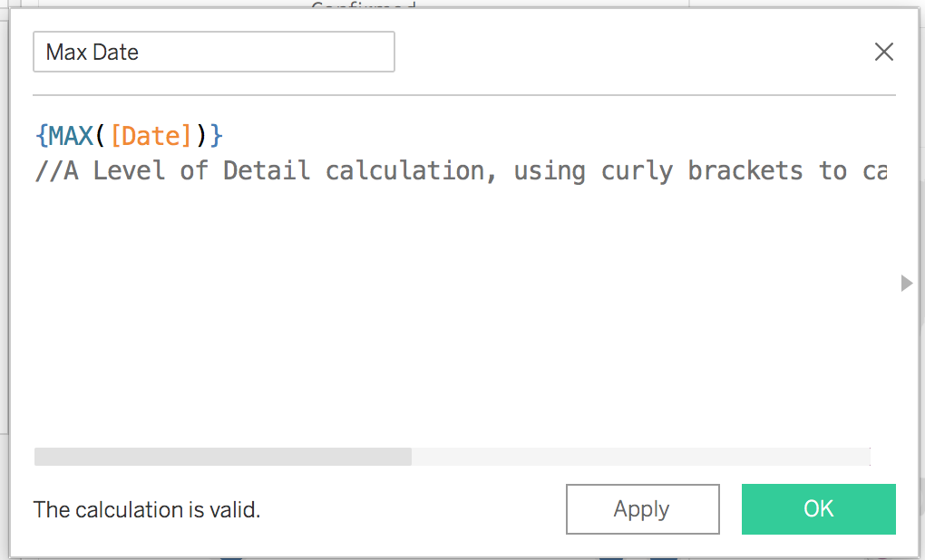
Task: Select the opening curly bracket in formula
Action: point(42,135)
